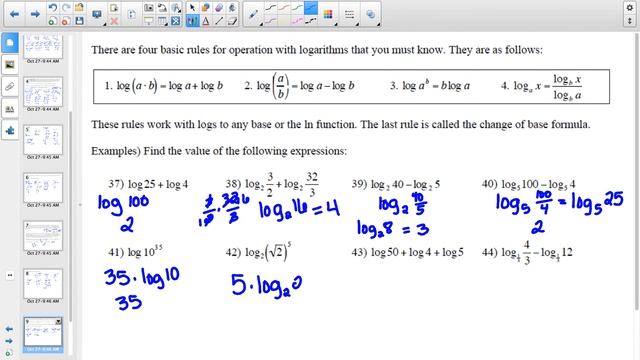Click the page sorter vertical scrollbar
Image resolution: width=640 pixels, height=360 pixels.
pyautogui.click(x=70, y=216)
